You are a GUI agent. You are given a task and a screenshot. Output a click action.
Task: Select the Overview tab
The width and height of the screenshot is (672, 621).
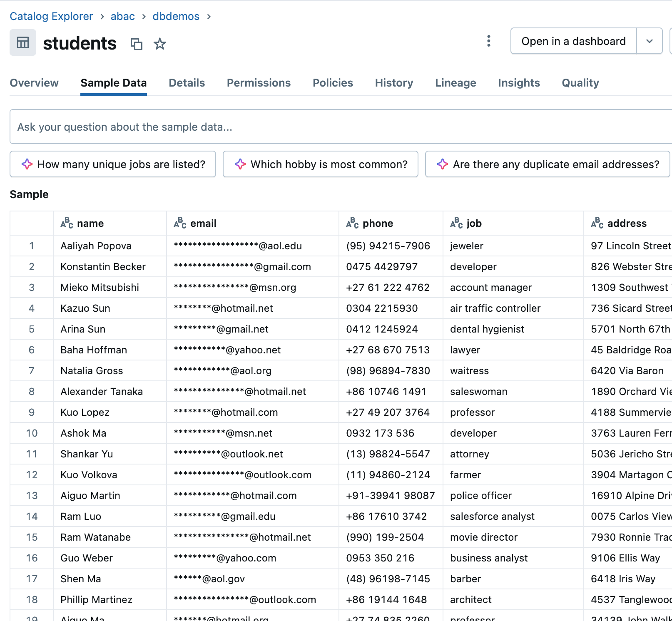(x=34, y=82)
